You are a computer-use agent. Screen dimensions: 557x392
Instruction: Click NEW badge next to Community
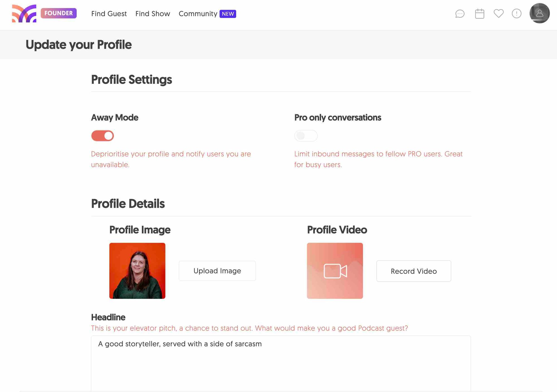tap(228, 13)
